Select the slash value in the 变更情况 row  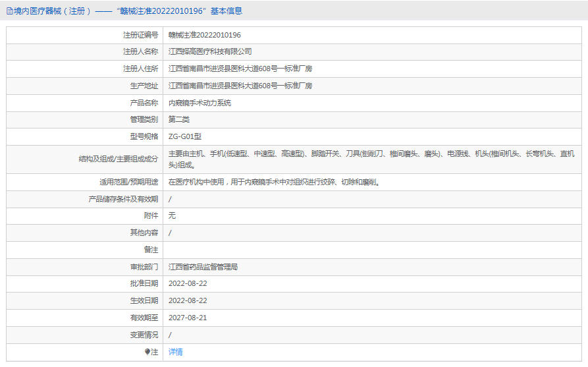170,335
